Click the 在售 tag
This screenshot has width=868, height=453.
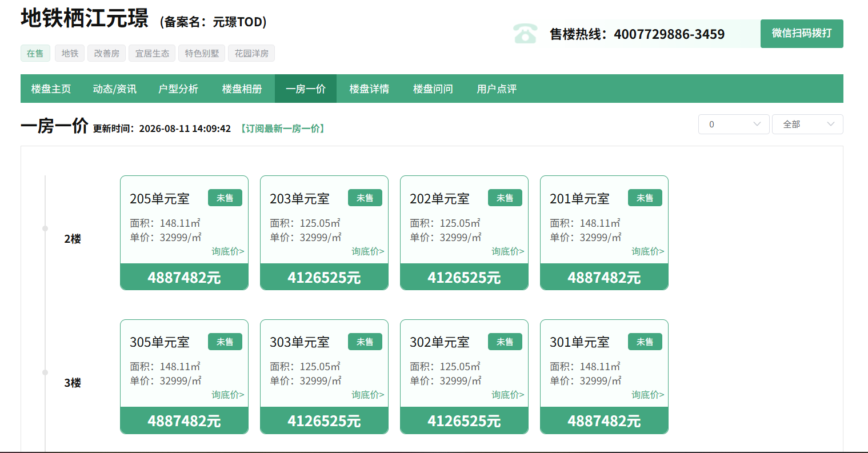[35, 53]
